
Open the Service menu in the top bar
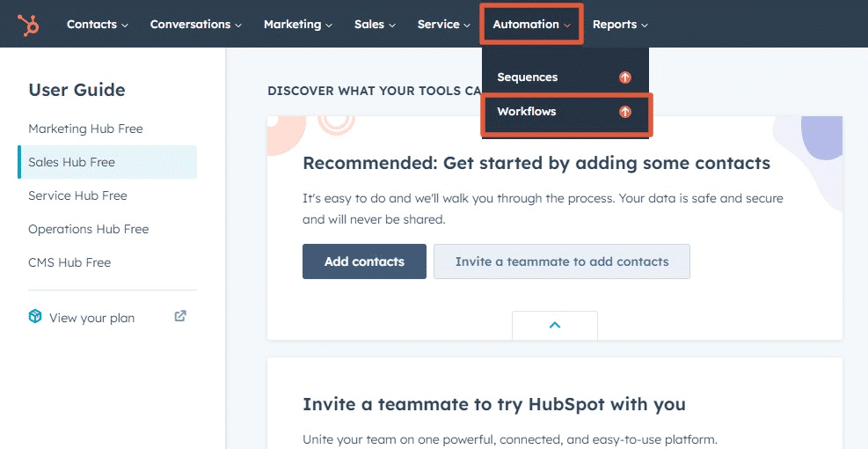444,25
